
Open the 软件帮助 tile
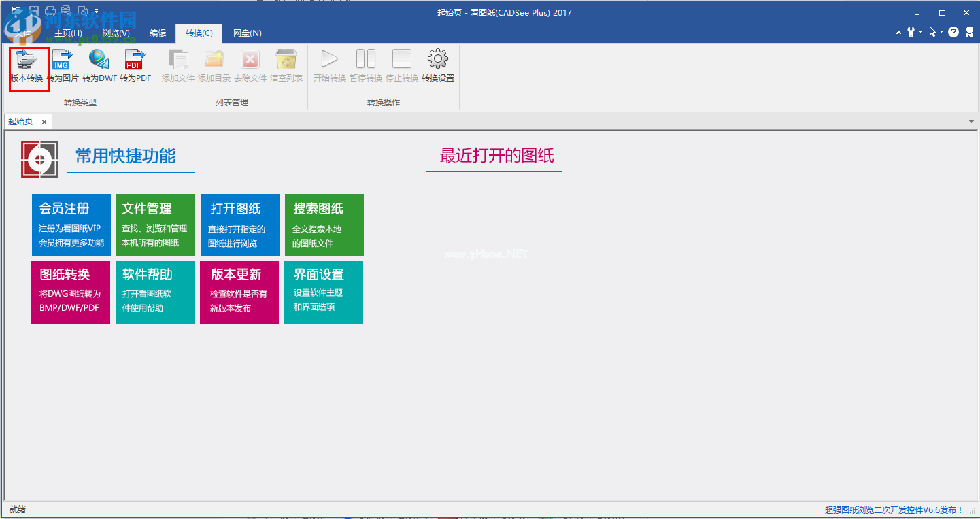point(155,292)
